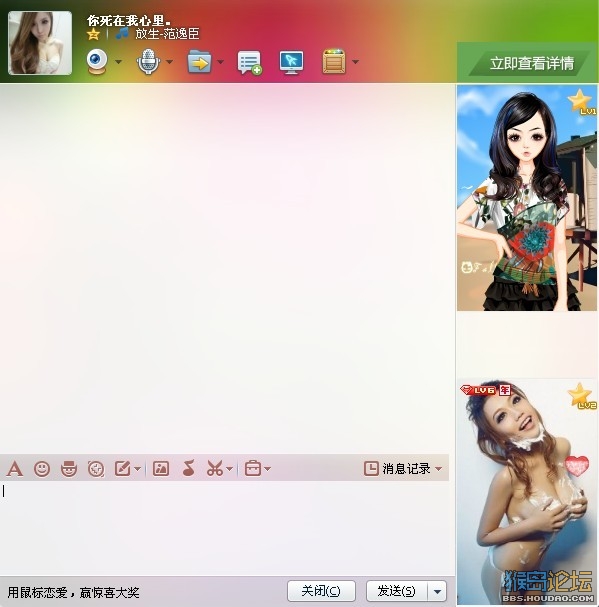Open the applications box icon
Screen dimensions: 599x607
pyautogui.click(x=334, y=61)
